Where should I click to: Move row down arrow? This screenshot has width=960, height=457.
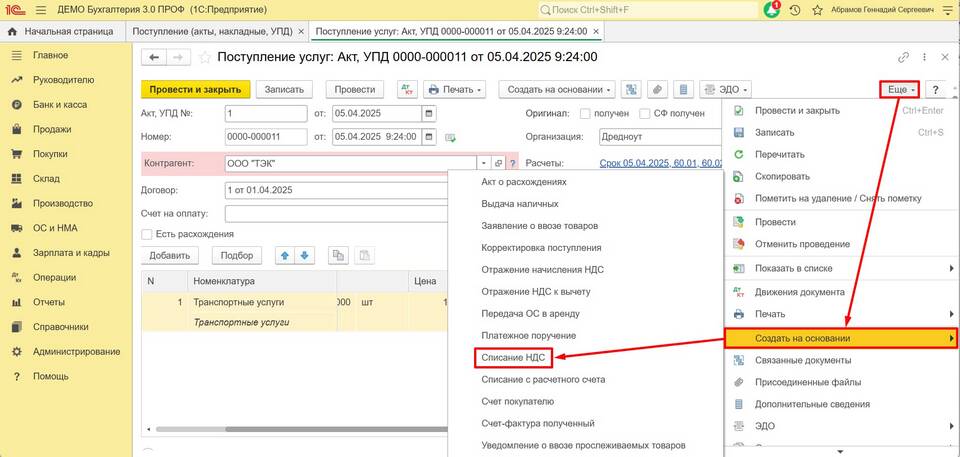tap(305, 256)
